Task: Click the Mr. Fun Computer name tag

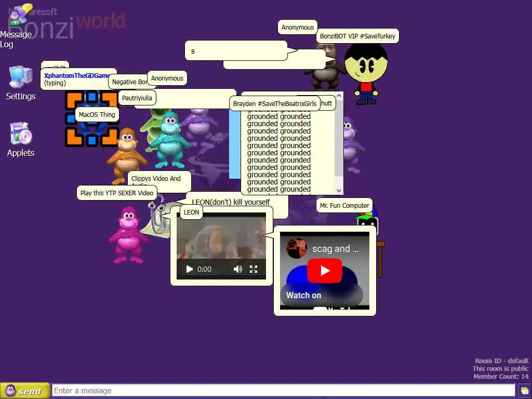Action: 344,205
